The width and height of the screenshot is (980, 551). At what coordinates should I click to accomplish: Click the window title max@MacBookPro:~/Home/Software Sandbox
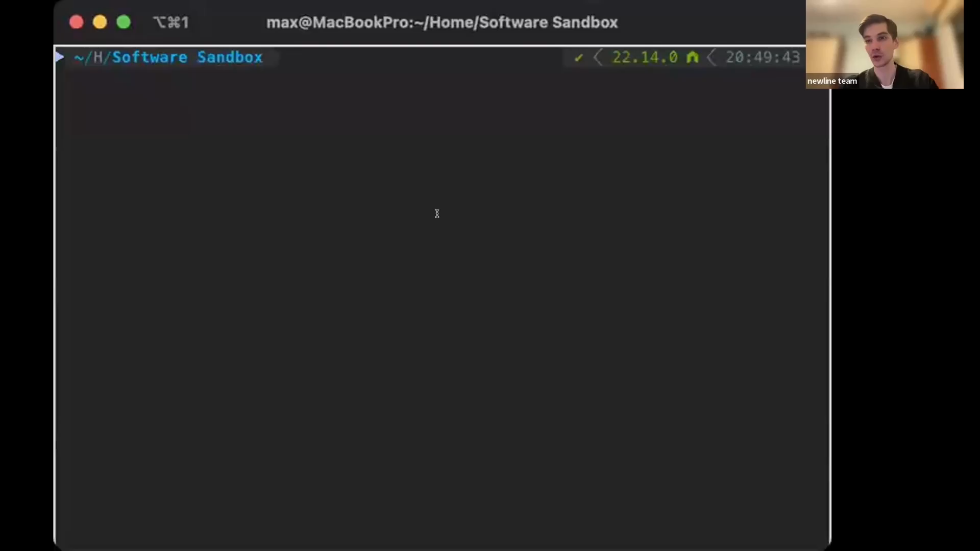click(x=442, y=22)
